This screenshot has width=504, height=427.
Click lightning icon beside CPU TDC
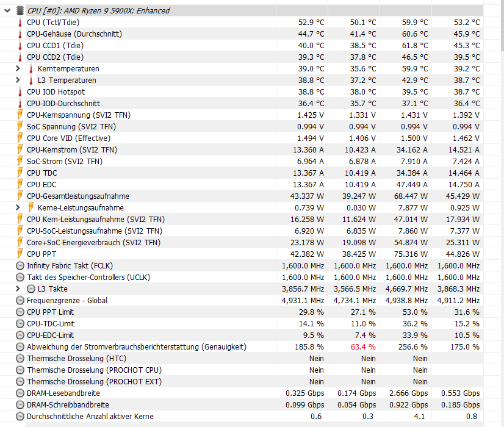tap(20, 173)
